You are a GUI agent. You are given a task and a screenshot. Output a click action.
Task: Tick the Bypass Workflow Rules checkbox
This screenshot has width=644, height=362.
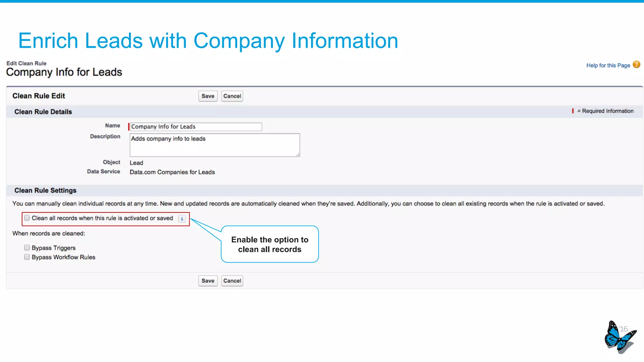(27, 257)
